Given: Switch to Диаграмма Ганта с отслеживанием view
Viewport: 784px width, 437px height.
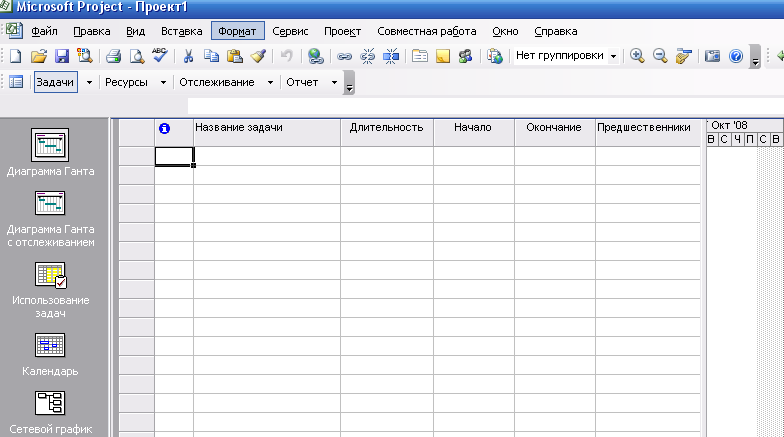Looking at the screenshot, I should point(50,219).
